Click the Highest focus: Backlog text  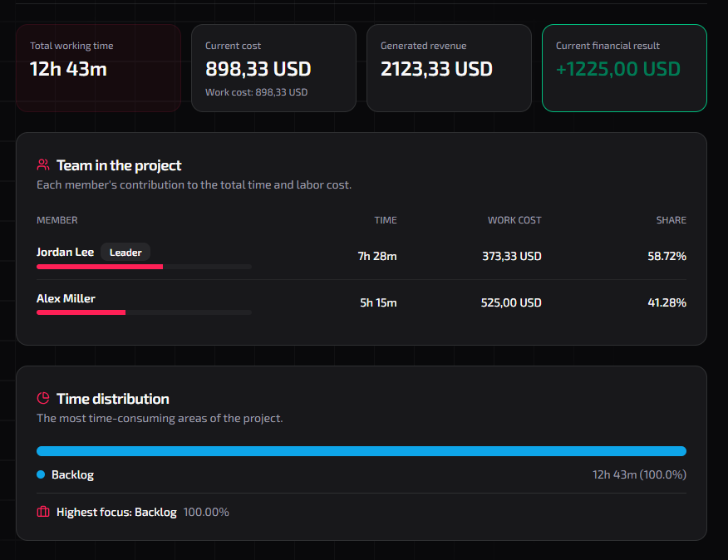116,512
